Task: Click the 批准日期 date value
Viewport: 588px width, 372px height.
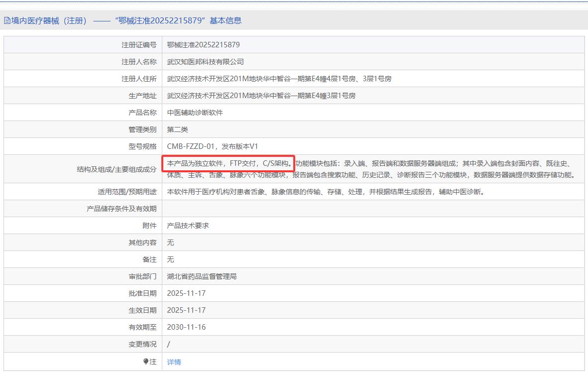Action: pyautogui.click(x=186, y=293)
